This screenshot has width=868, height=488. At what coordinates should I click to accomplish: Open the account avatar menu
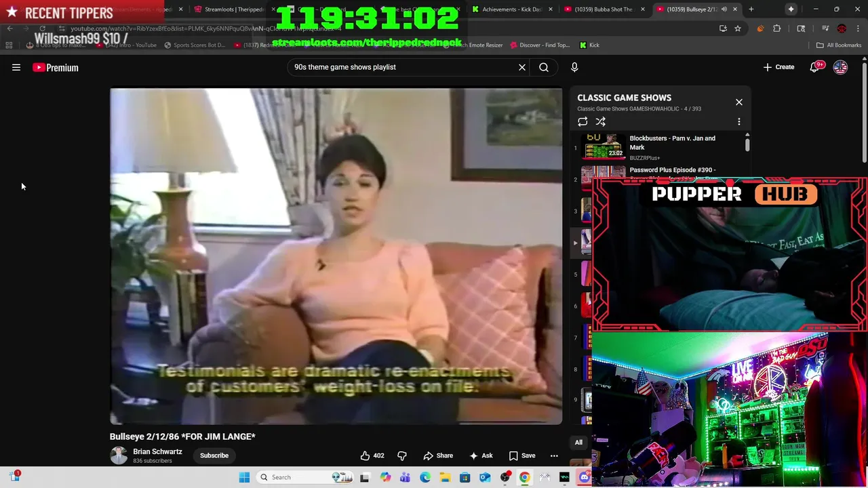pos(840,67)
